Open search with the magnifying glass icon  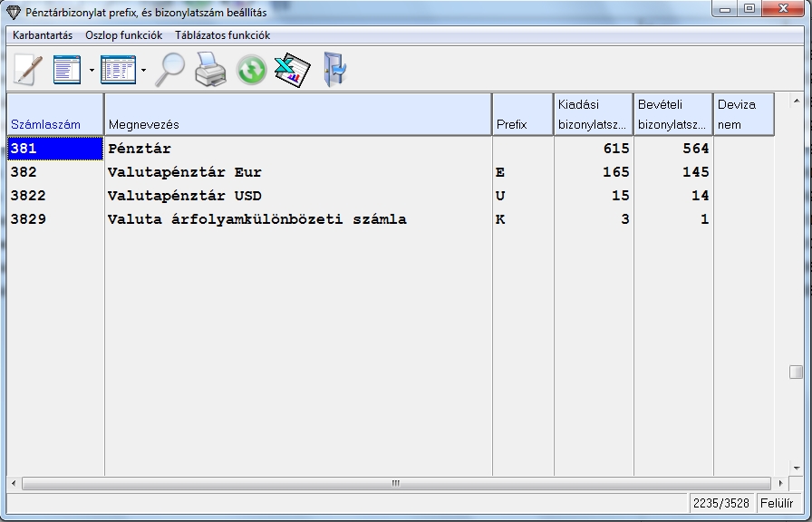click(169, 70)
